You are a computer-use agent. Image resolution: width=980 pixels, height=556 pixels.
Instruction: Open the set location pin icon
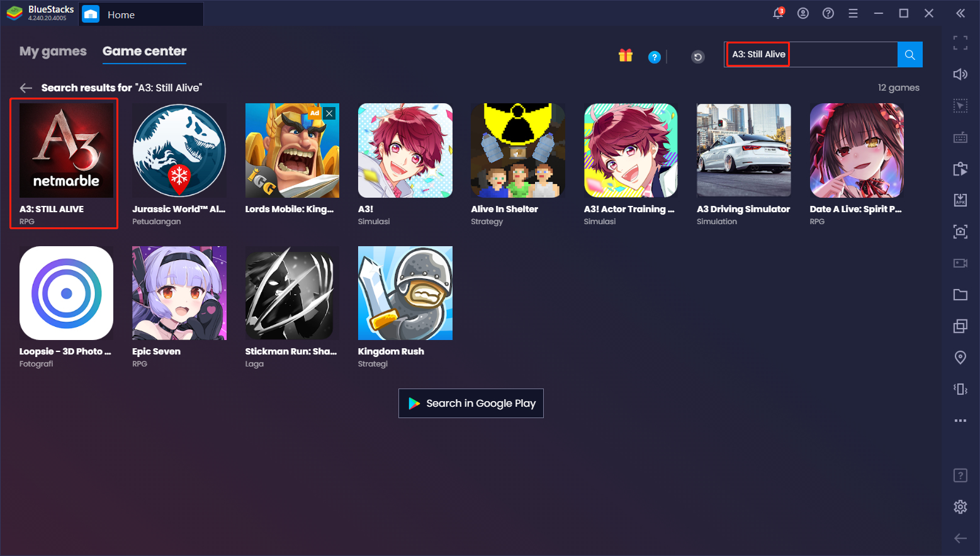[x=960, y=358]
